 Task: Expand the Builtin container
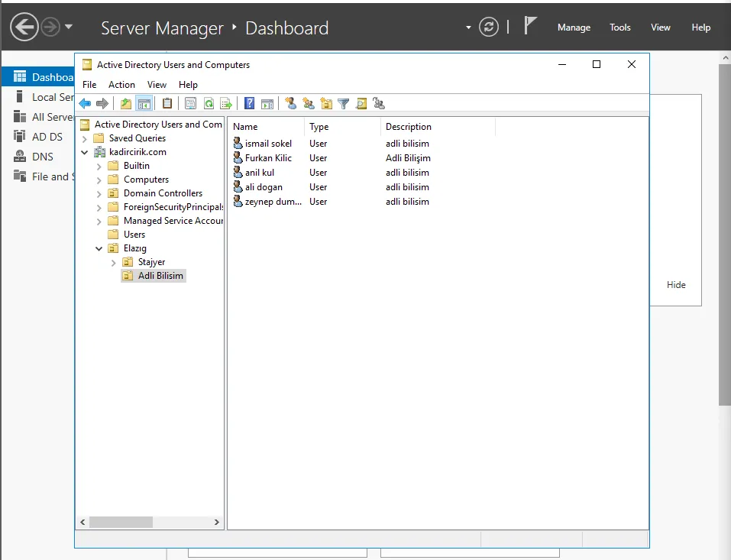coord(99,166)
